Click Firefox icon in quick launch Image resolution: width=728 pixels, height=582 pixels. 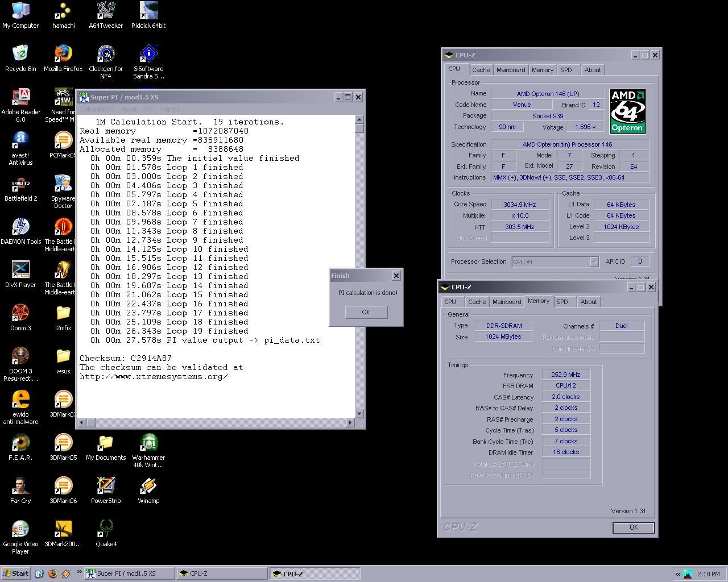pos(52,573)
